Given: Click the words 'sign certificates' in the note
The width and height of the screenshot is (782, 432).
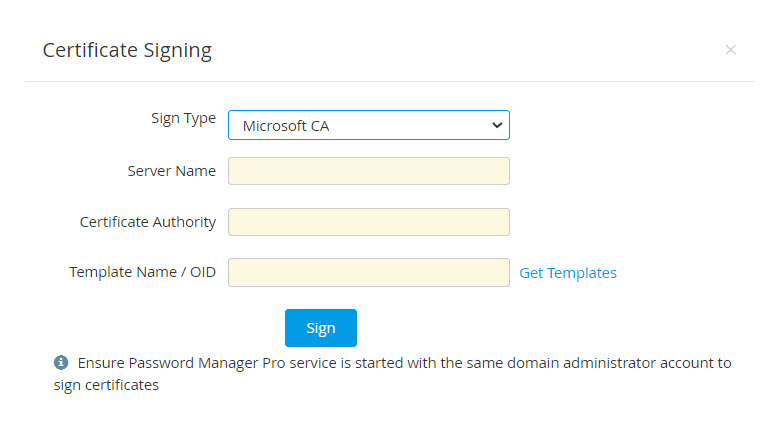Looking at the screenshot, I should click(x=106, y=385).
